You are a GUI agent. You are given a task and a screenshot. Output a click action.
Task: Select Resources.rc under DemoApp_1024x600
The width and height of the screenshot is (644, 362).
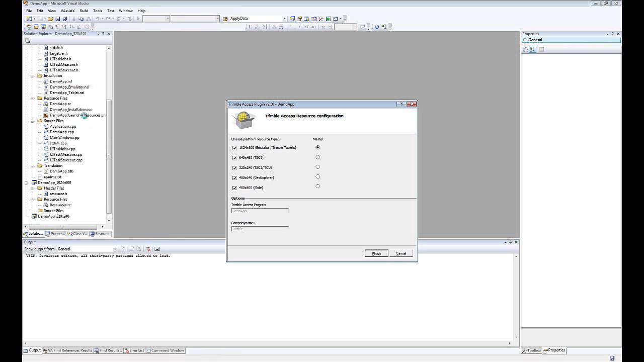pyautogui.click(x=60, y=205)
